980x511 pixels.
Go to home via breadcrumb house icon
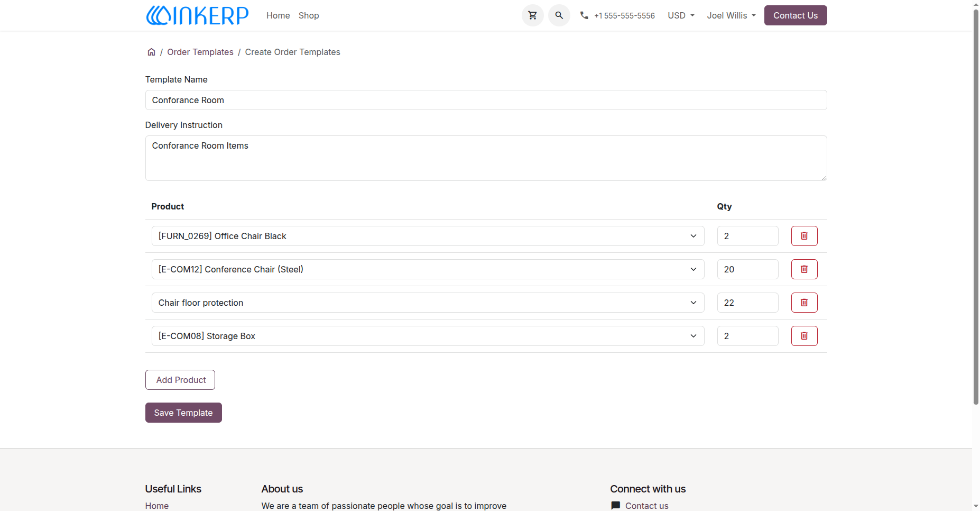[151, 52]
